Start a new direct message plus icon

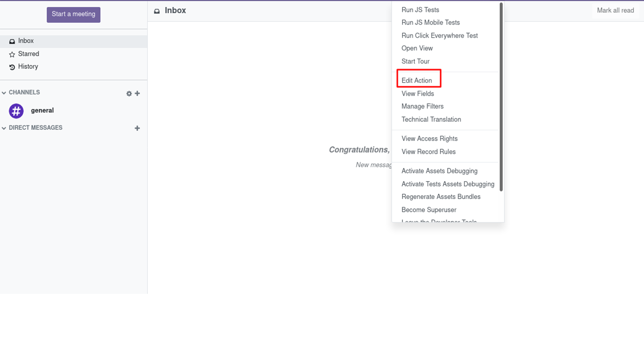pyautogui.click(x=137, y=128)
